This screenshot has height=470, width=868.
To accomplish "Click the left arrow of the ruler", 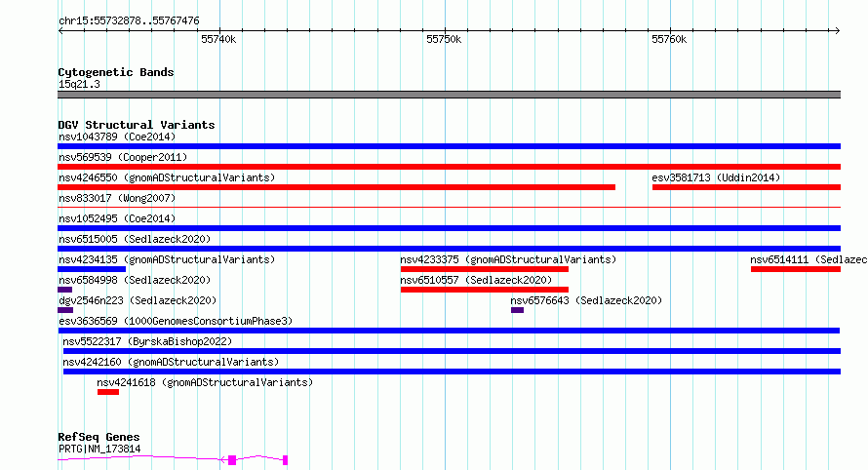I will (60, 30).
